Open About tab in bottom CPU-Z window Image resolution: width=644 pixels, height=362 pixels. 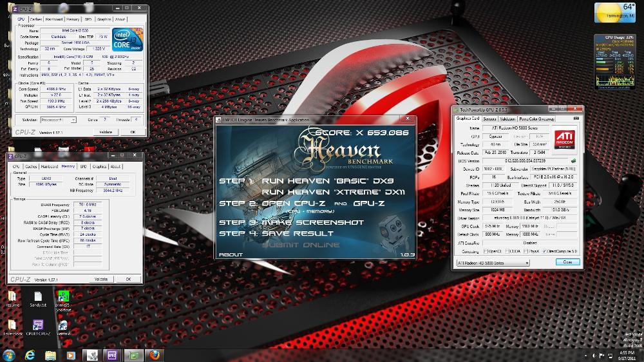tap(115, 166)
